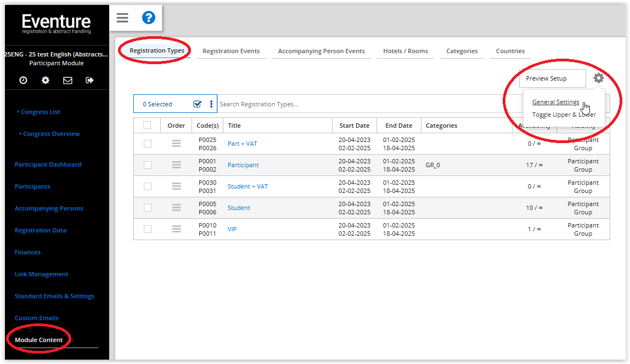This screenshot has width=630, height=364.
Task: Open the blue help question mark icon
Action: [x=149, y=18]
